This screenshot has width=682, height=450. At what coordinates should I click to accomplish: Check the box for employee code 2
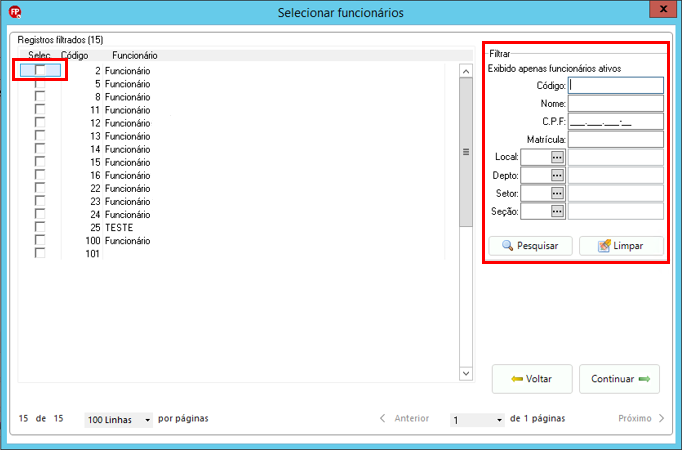40,70
